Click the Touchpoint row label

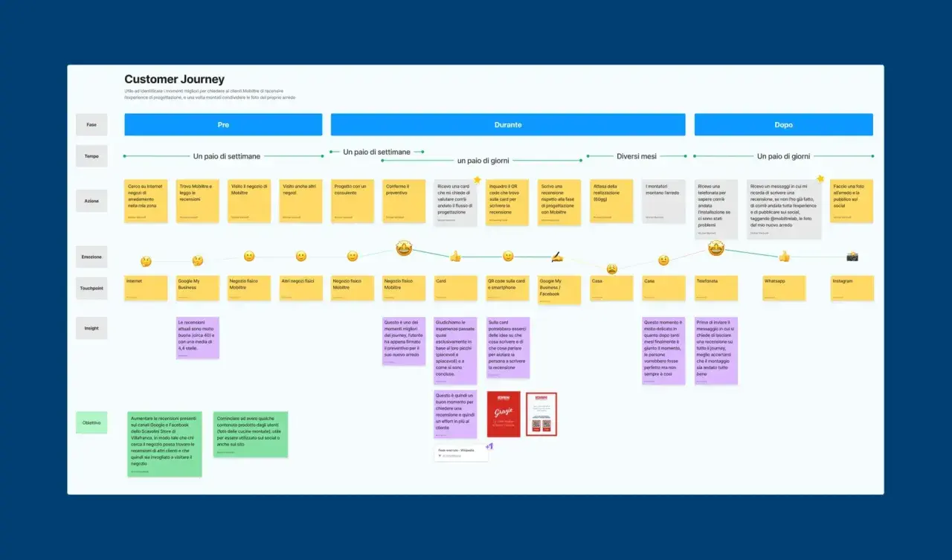(91, 288)
